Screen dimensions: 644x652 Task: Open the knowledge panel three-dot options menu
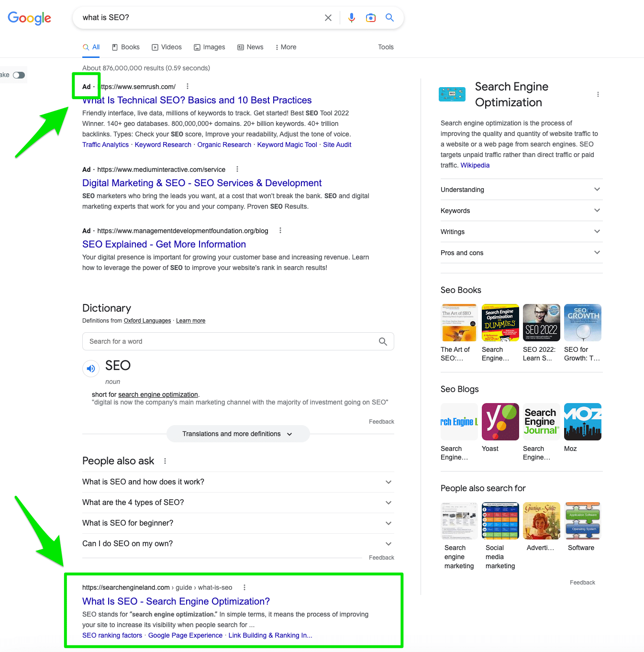(598, 94)
